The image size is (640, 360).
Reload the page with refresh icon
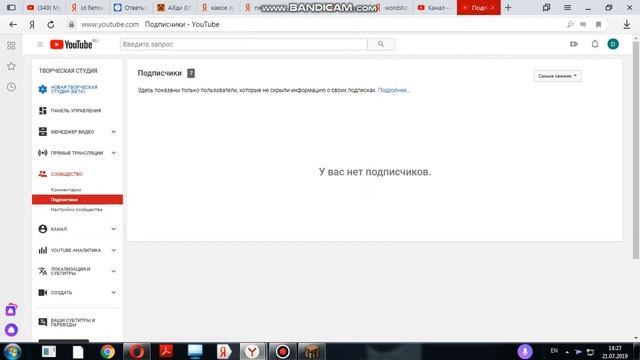point(51,24)
